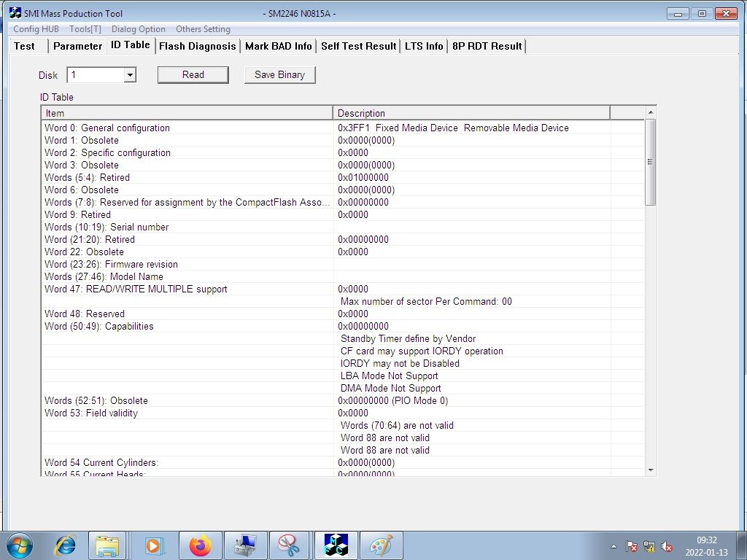Image resolution: width=747 pixels, height=560 pixels.
Task: Open the computer toolbox taskbar icon
Action: [245, 545]
